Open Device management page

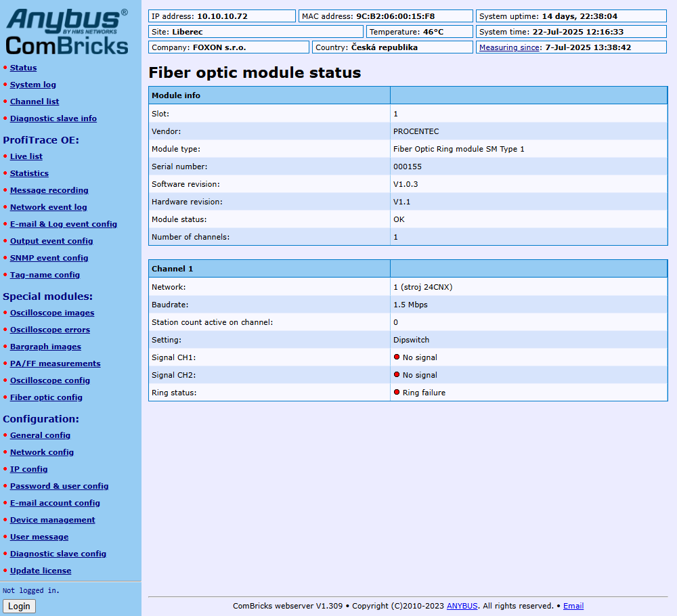[53, 520]
